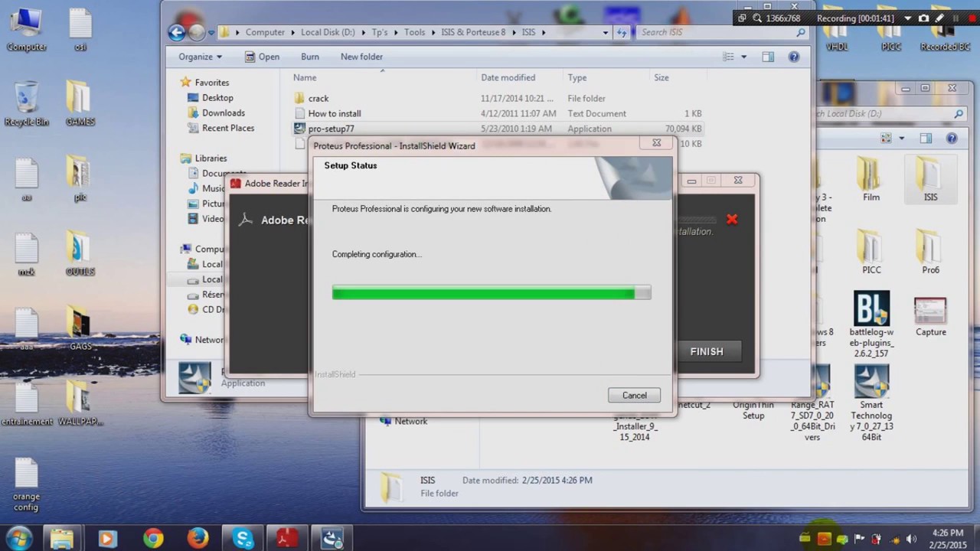Select the Capture file icon

click(930, 317)
